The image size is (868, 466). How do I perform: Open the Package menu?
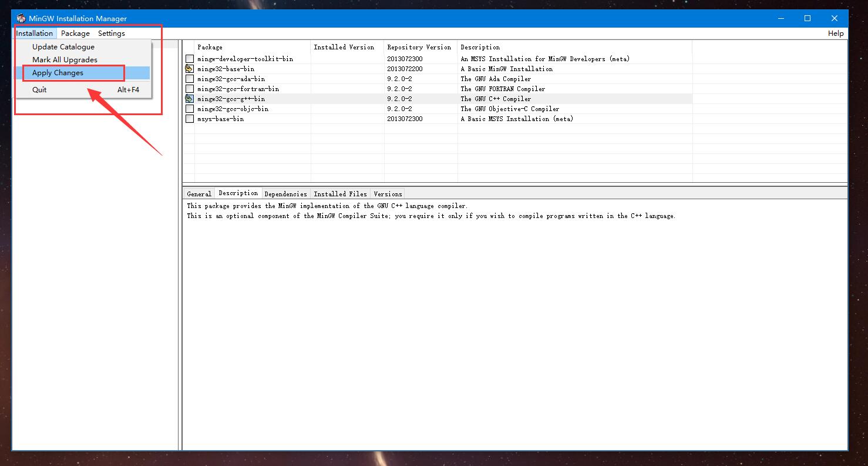pos(75,33)
